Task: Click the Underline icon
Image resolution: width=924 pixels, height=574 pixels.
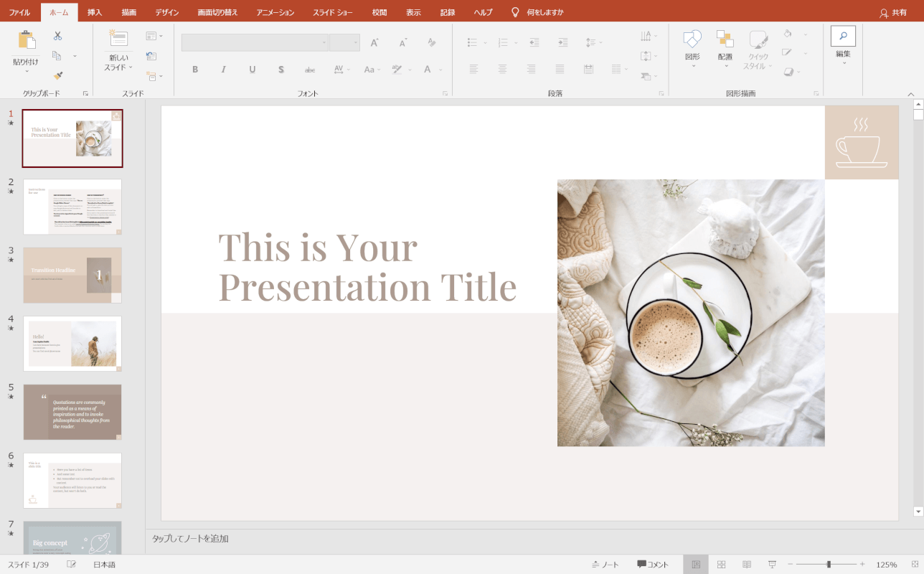Action: tap(252, 69)
